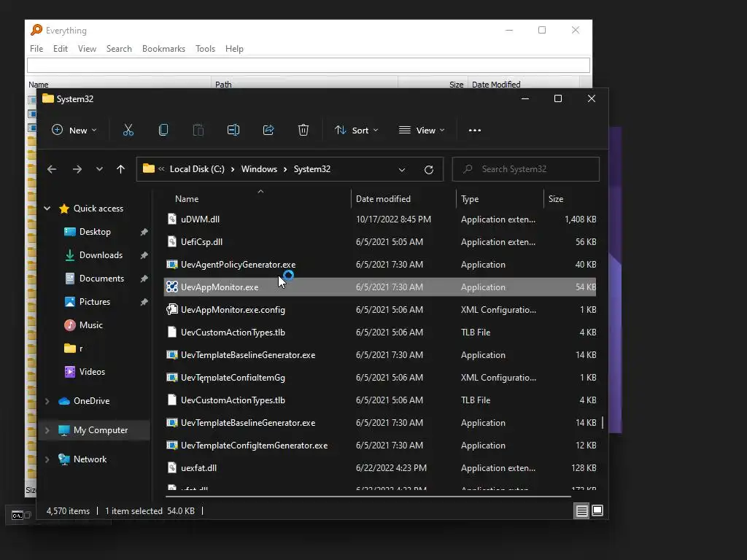The image size is (747, 560).
Task: Refresh the System32 folder view
Action: pyautogui.click(x=429, y=169)
